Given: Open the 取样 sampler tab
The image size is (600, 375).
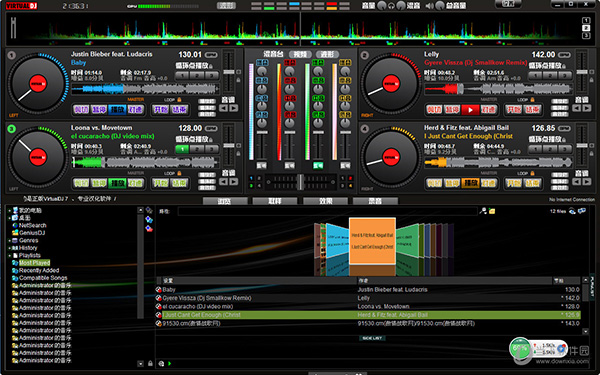Looking at the screenshot, I should coord(275,201).
